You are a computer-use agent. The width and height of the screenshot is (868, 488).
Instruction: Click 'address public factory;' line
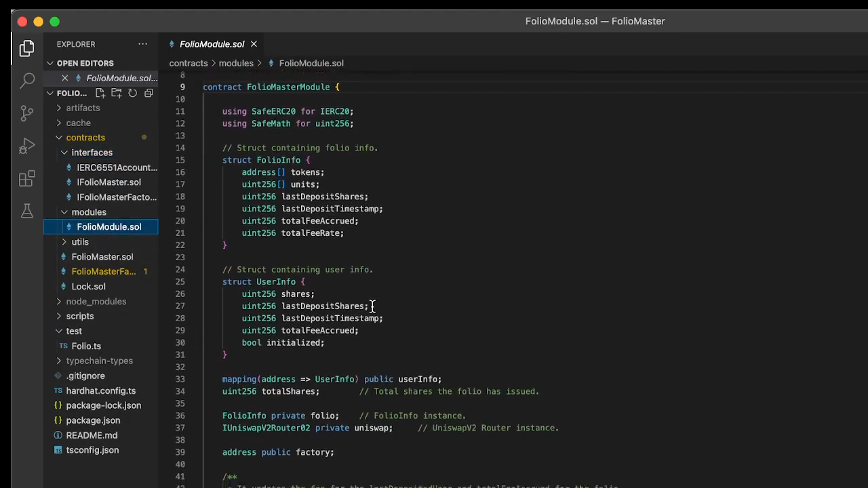(278, 453)
